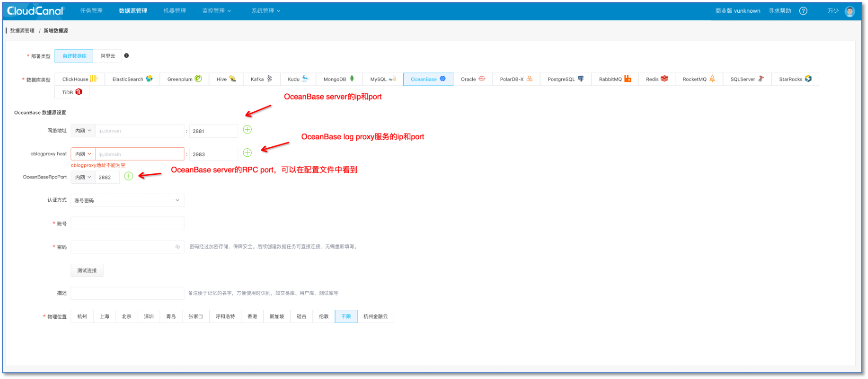Select 自建数据库 deployment type
This screenshot has width=868, height=379.
74,56
